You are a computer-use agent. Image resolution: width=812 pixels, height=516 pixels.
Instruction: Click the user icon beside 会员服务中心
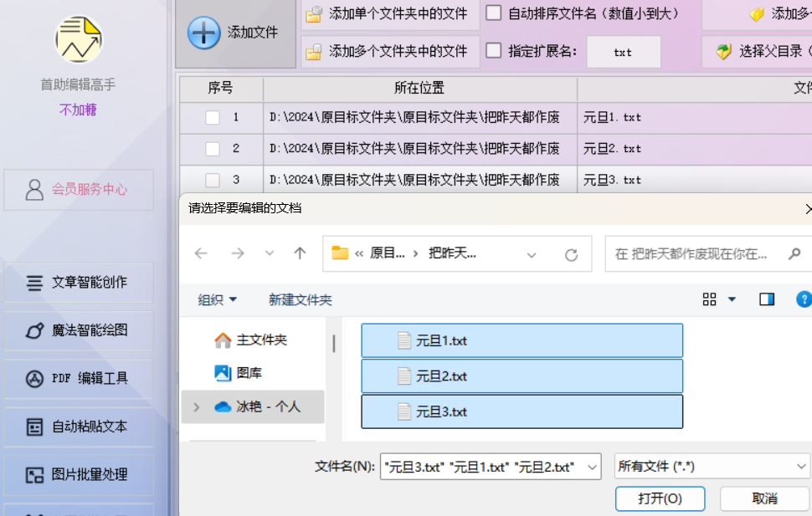[34, 190]
